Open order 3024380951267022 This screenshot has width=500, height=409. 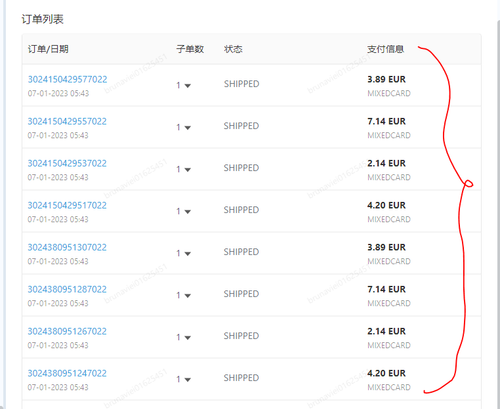67,331
